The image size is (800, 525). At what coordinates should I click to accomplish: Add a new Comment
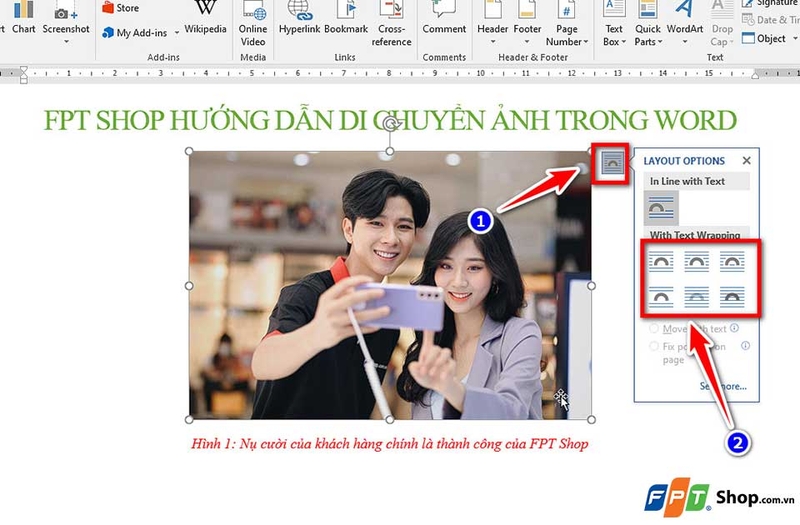(444, 19)
